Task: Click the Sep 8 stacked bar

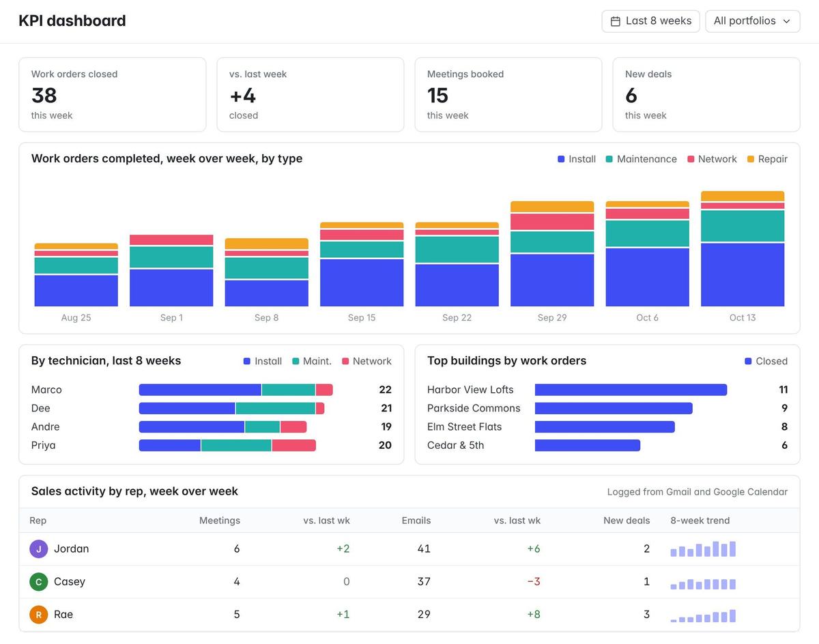Action: pyautogui.click(x=267, y=272)
